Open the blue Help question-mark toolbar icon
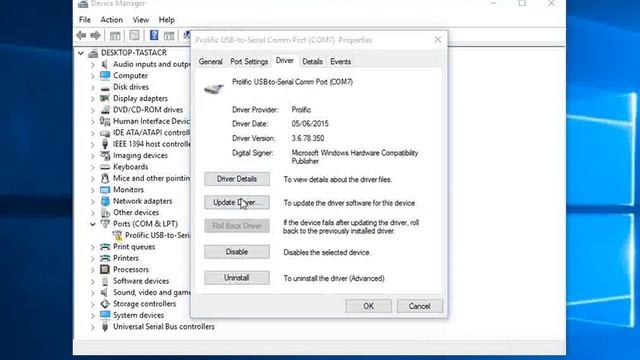640x360 pixels. pos(154,36)
